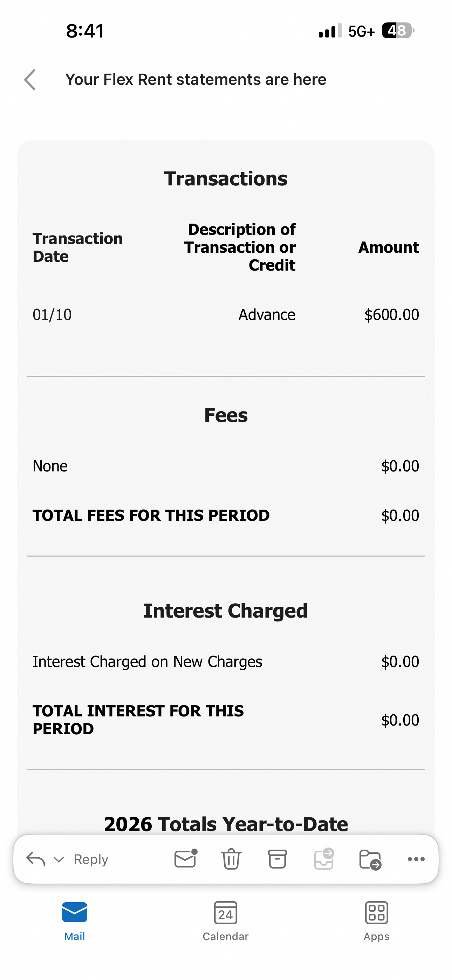The image size is (452, 980).
Task: Archive this Flex Rent email
Action: click(278, 859)
